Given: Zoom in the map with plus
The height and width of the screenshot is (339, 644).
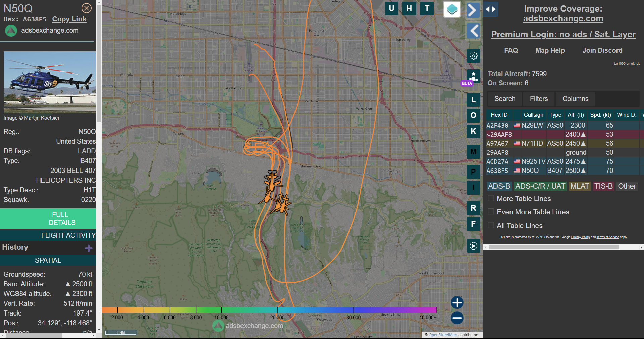Looking at the screenshot, I should point(457,302).
